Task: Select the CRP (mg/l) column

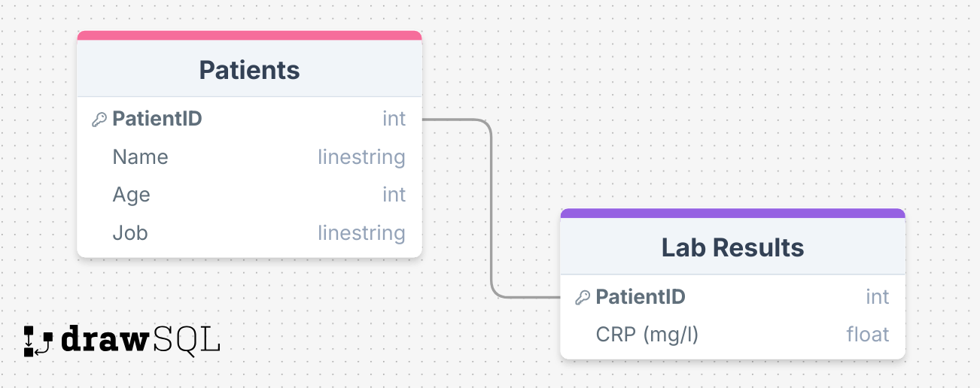Action: pyautogui.click(x=647, y=335)
